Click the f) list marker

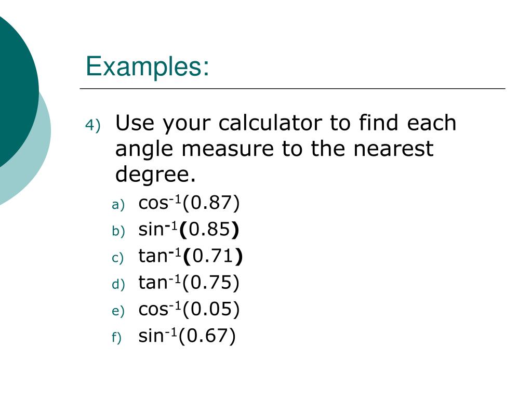coord(116,337)
